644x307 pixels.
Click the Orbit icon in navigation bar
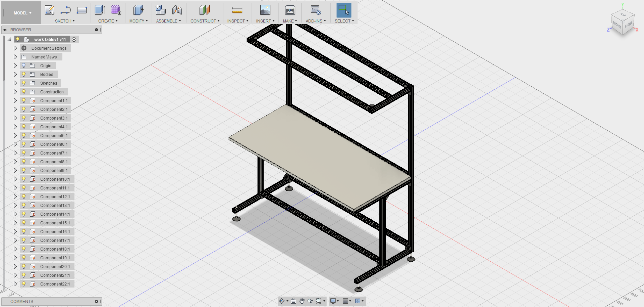(282, 301)
